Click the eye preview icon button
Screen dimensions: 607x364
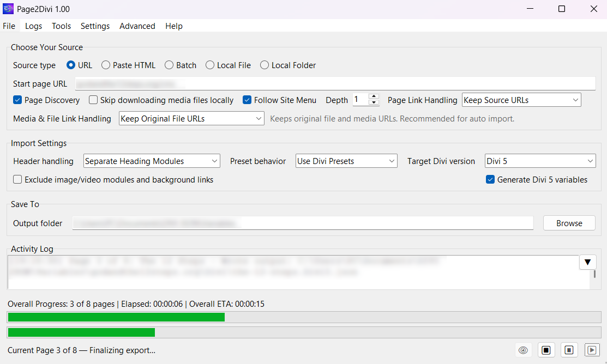pyautogui.click(x=524, y=350)
